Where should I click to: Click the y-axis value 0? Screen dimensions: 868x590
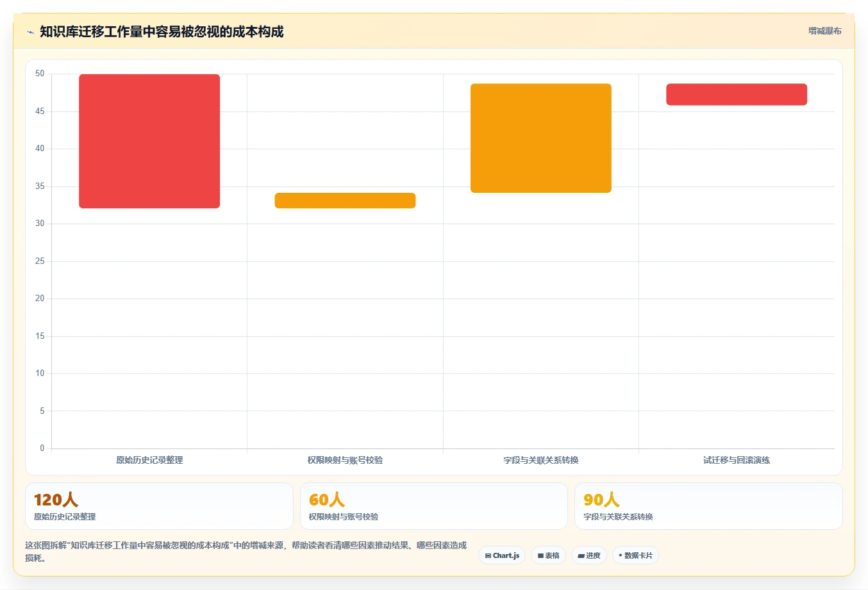[x=42, y=448]
